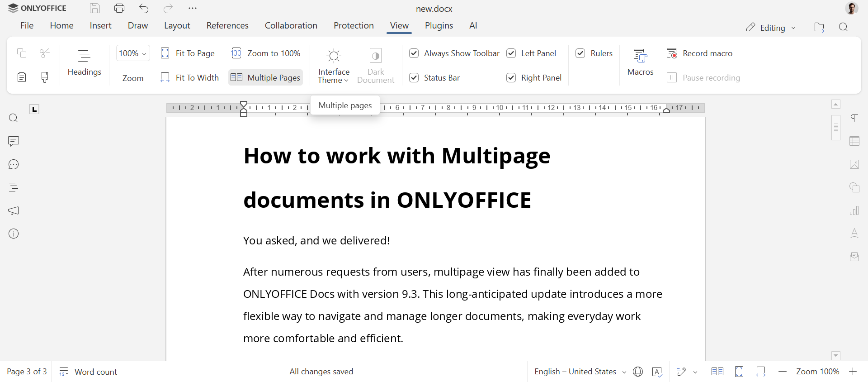Click the Redo arrow icon
Image resolution: width=868 pixels, height=382 pixels.
click(x=168, y=8)
